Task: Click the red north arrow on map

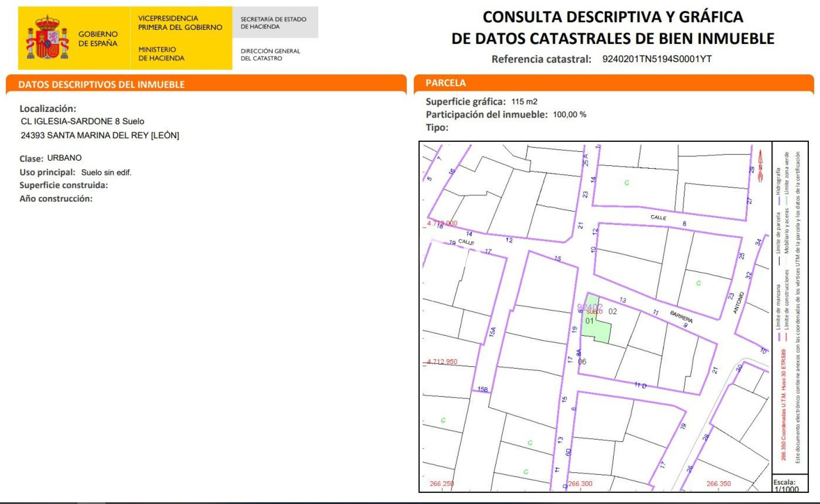Action: (x=760, y=166)
